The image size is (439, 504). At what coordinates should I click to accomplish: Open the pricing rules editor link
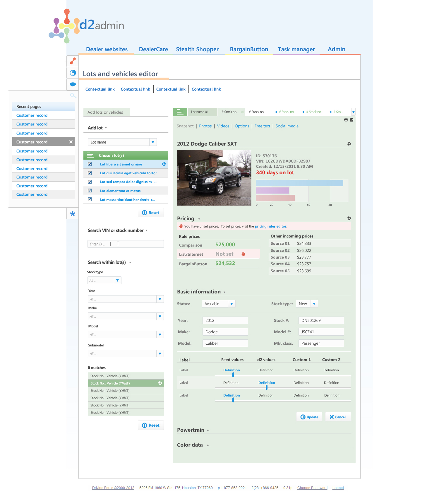(271, 226)
